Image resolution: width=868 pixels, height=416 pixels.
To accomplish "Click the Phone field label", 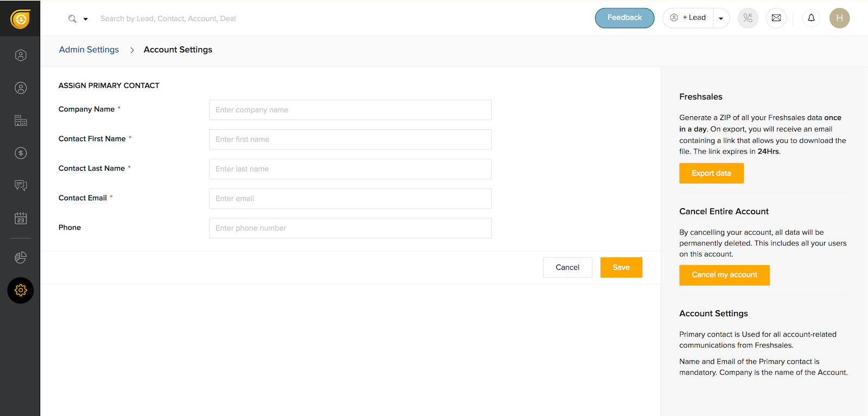I will 69,228.
